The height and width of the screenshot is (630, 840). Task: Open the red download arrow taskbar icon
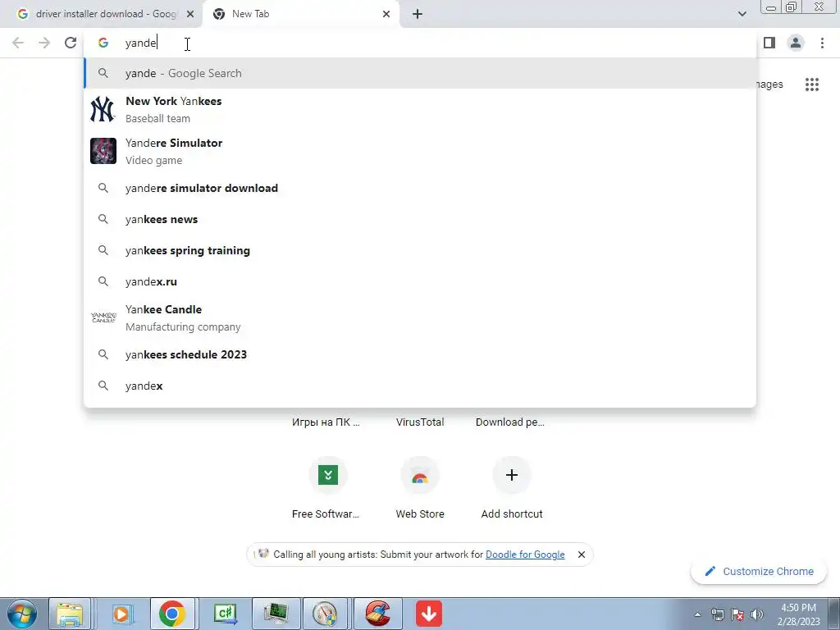coord(428,614)
